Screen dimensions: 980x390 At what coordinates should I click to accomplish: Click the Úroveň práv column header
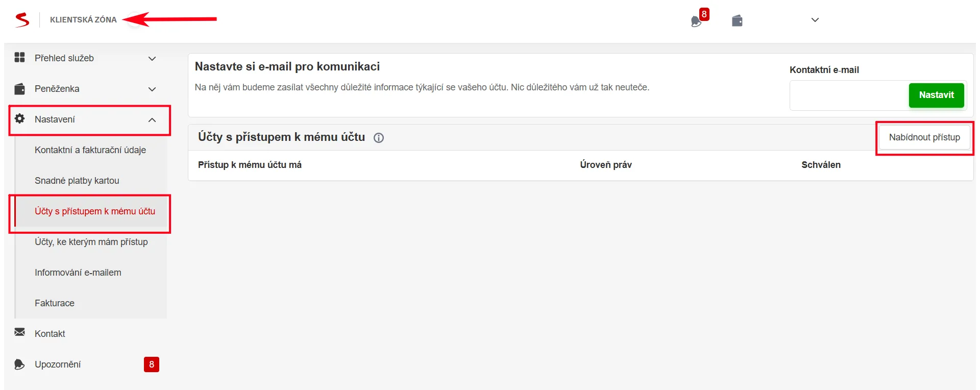point(606,165)
